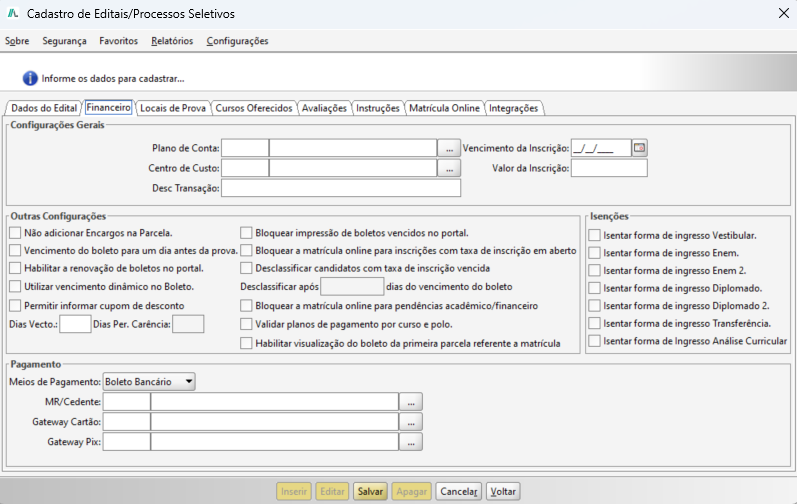Toggle Habilitar a renovação de boletos no portal

(x=15, y=268)
